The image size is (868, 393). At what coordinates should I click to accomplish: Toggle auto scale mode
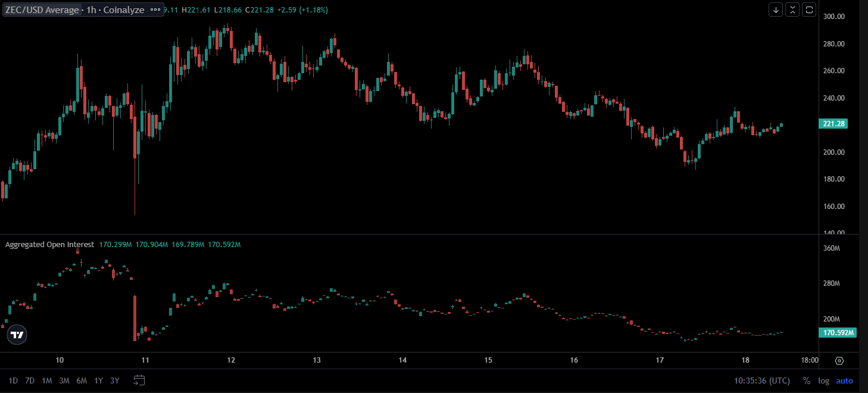click(844, 381)
